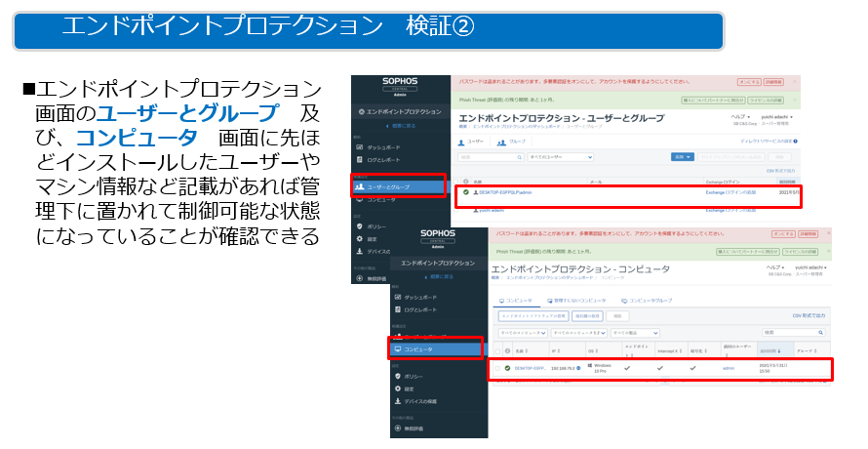Open すべての製品 filter dropdown
The width and height of the screenshot is (868, 449).
pos(636,333)
